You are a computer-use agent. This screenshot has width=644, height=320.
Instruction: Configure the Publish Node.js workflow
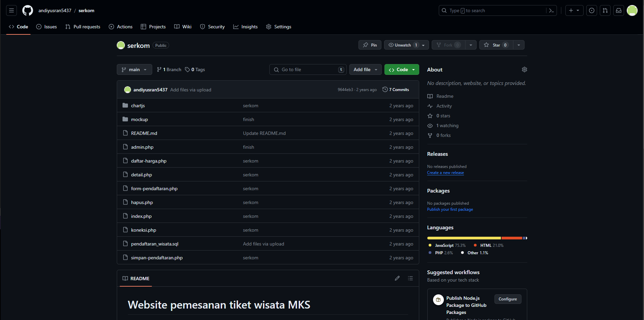pyautogui.click(x=508, y=299)
